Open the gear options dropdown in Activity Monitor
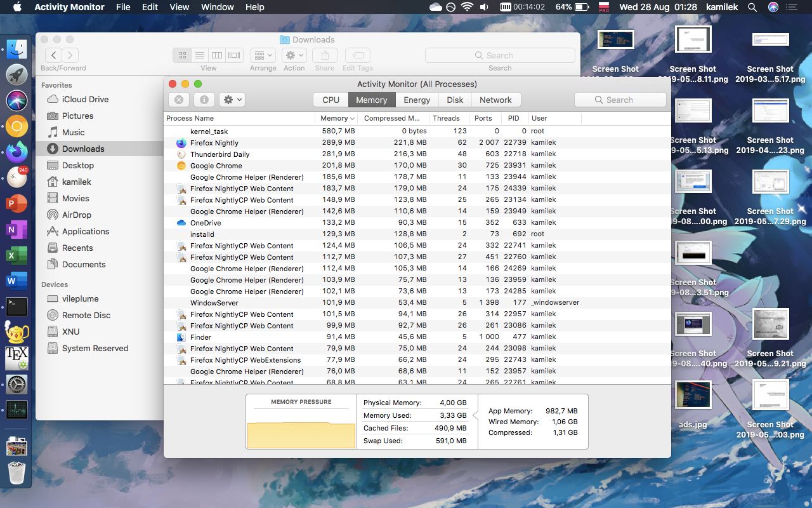This screenshot has height=508, width=812. click(x=232, y=100)
